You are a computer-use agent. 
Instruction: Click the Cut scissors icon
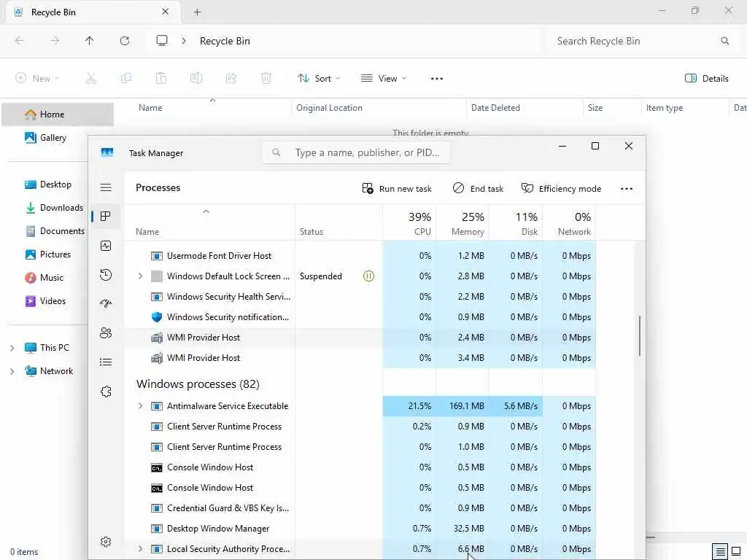pos(90,79)
